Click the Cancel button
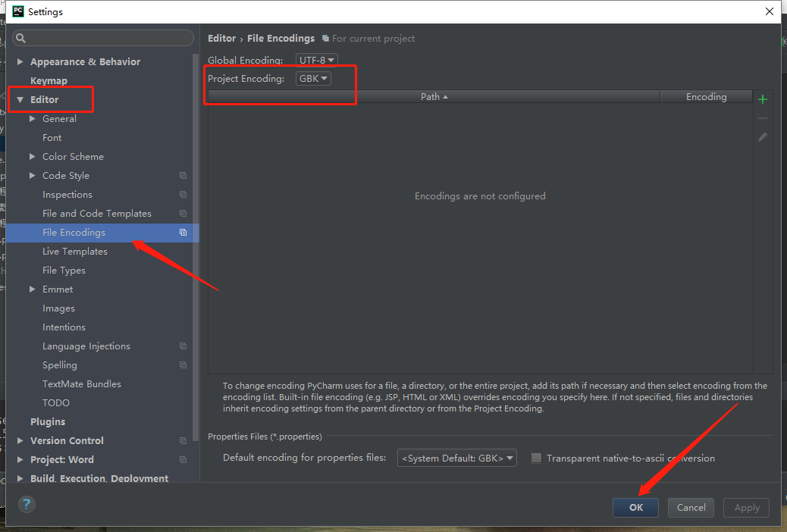787x532 pixels. pos(691,508)
